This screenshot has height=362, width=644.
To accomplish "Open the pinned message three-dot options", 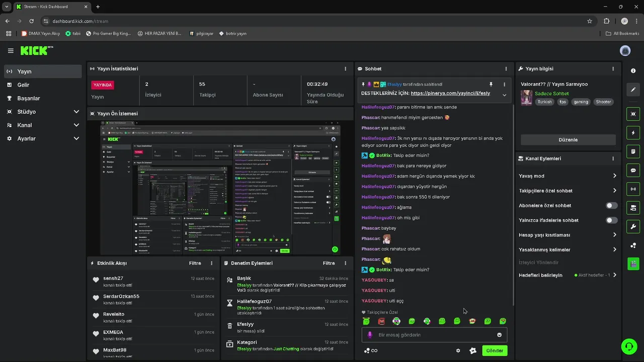I will point(505,84).
